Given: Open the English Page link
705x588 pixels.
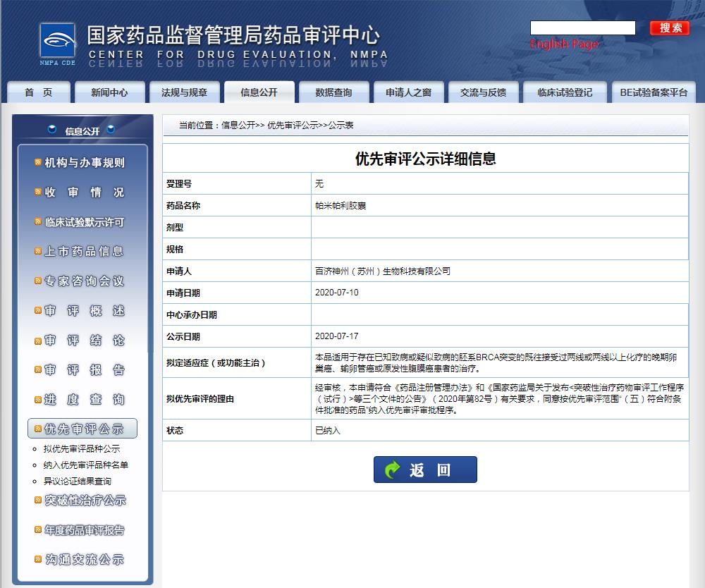Looking at the screenshot, I should [x=564, y=44].
